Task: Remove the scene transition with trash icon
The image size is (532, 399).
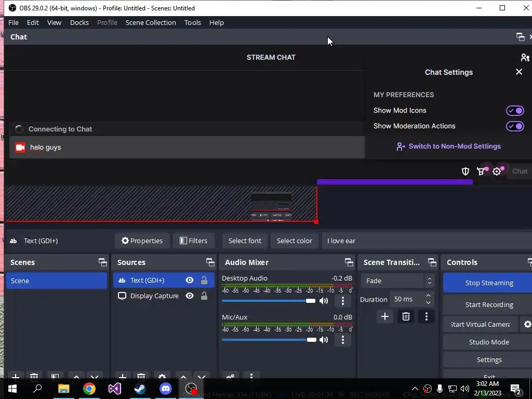Action: coord(406,317)
